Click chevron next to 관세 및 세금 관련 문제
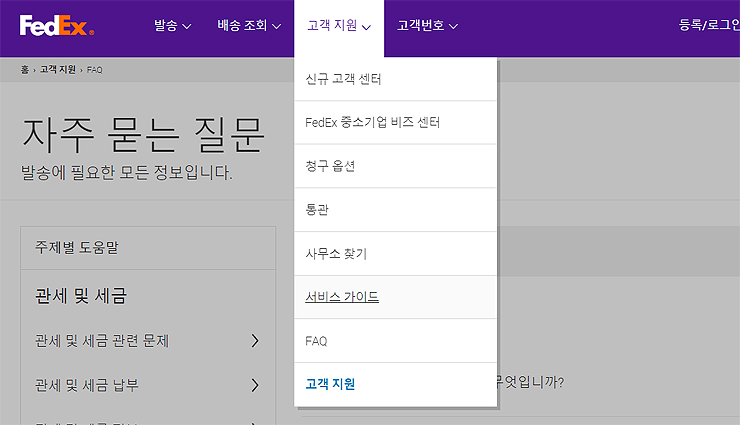 coord(255,341)
